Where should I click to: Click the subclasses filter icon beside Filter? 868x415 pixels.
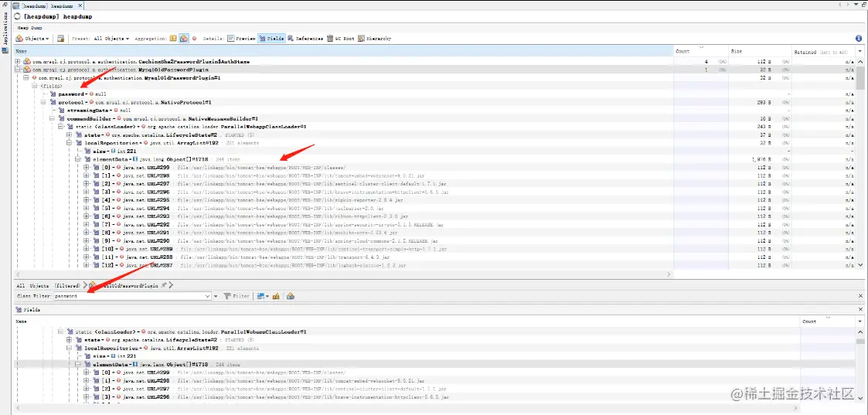coord(276,297)
